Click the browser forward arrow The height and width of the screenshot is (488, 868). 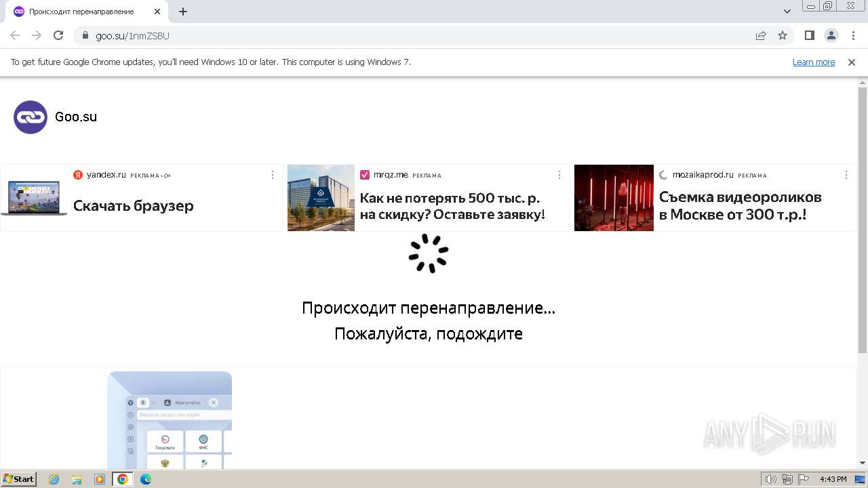37,35
